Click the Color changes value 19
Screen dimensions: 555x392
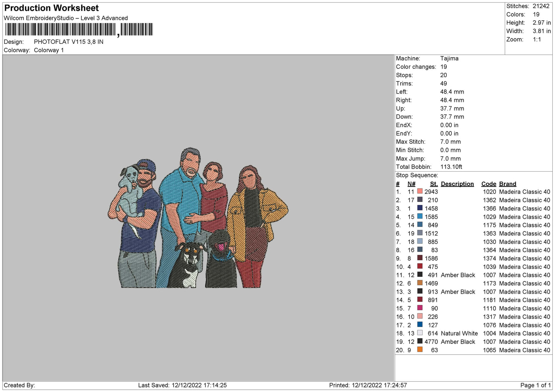444,67
